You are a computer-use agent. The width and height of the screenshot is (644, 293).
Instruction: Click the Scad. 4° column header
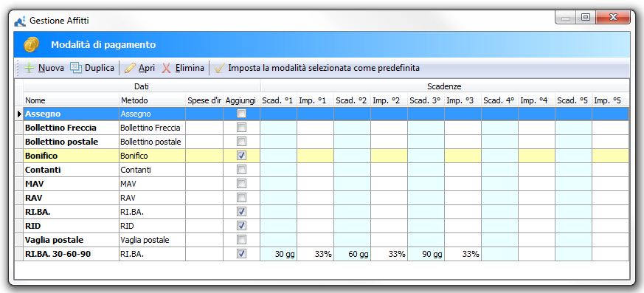500,100
